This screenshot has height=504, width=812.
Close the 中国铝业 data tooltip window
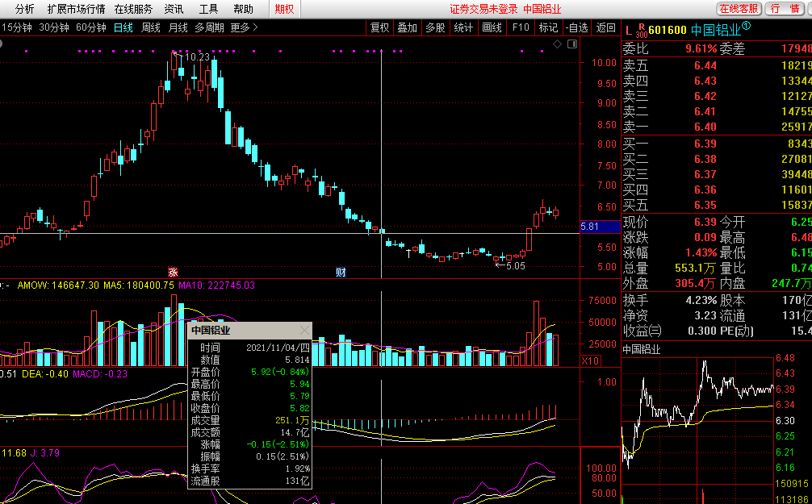pyautogui.click(x=304, y=330)
